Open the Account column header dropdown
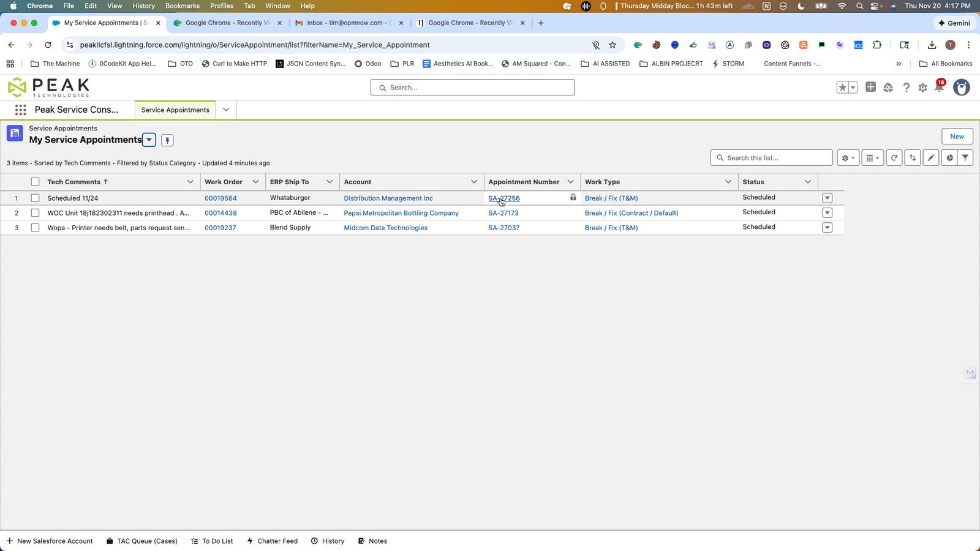 tap(474, 182)
